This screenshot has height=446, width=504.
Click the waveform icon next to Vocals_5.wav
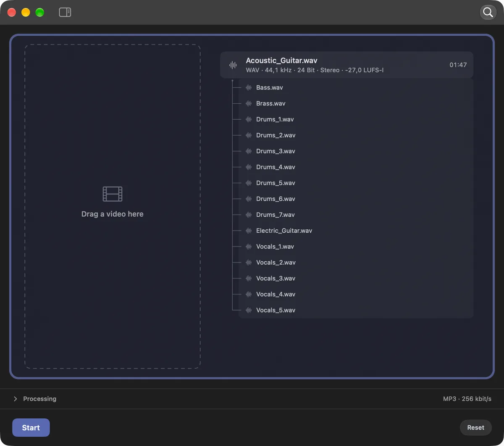[x=249, y=310]
